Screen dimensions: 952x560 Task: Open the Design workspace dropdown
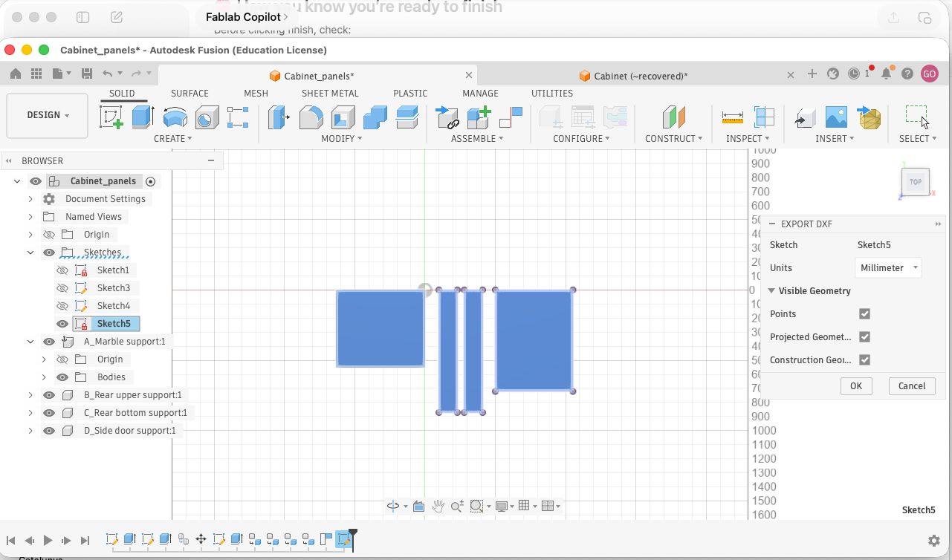(47, 115)
